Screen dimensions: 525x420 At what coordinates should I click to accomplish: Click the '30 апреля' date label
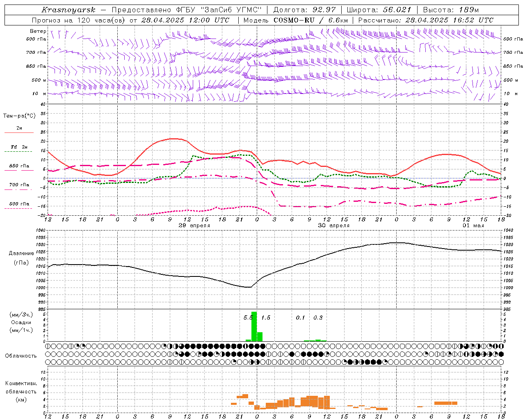pyautogui.click(x=334, y=226)
